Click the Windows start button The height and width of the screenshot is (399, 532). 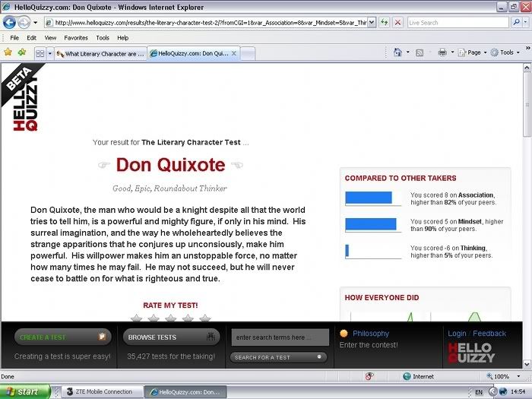[x=25, y=392]
